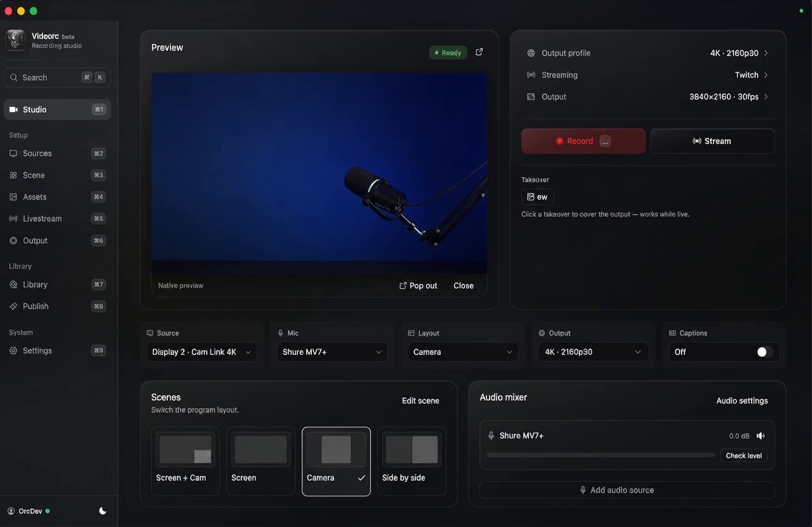
Task: Expand the Mic dropdown Shure MV7+
Action: (332, 352)
